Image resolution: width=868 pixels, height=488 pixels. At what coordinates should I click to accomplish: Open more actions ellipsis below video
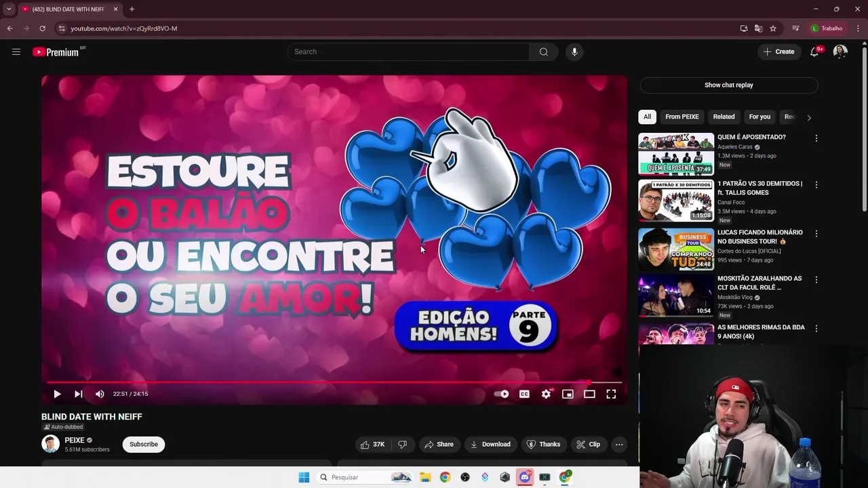click(619, 445)
